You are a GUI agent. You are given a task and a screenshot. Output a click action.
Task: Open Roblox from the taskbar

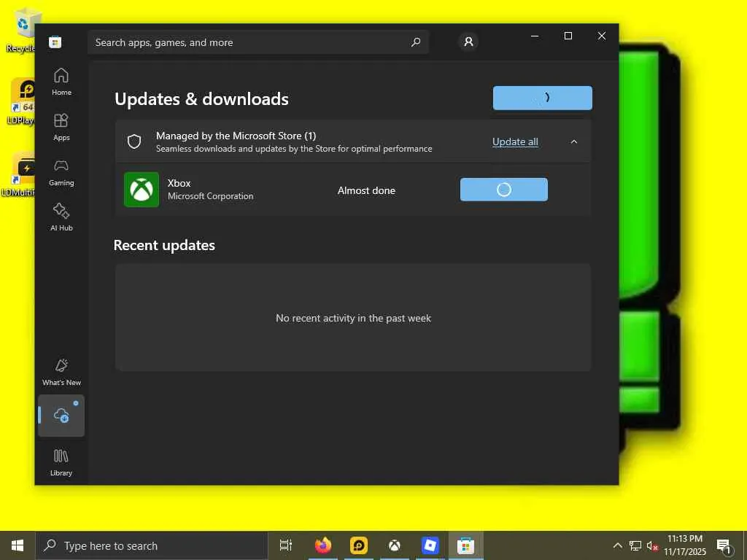tap(430, 545)
